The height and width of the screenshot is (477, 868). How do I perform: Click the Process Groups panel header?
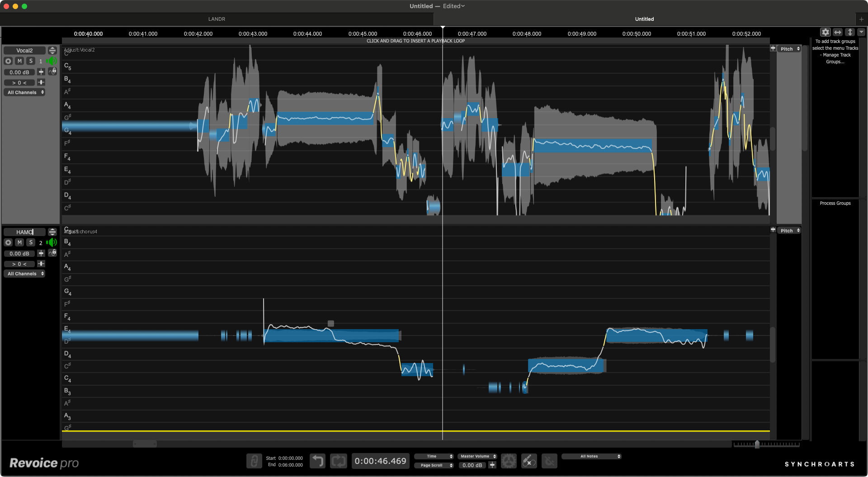click(835, 203)
